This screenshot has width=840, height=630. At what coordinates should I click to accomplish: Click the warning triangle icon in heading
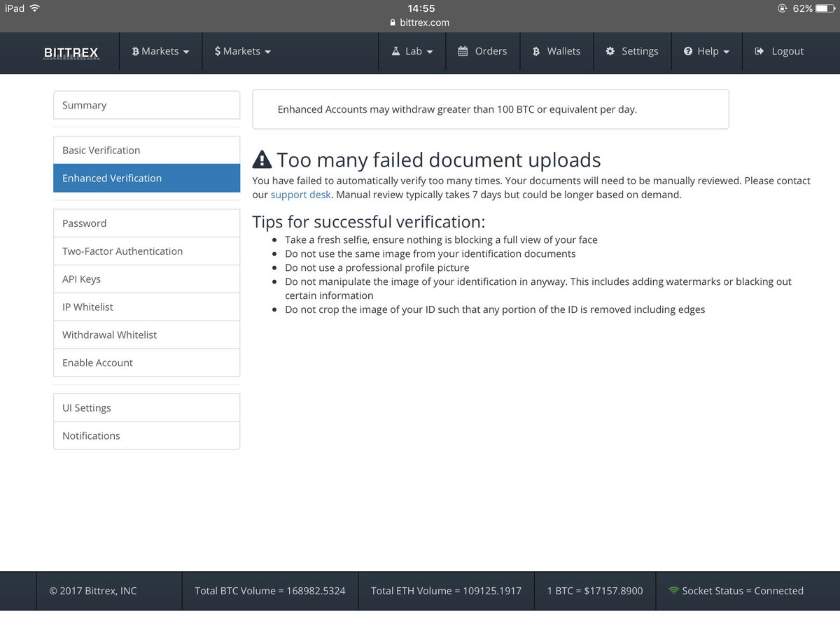click(262, 160)
